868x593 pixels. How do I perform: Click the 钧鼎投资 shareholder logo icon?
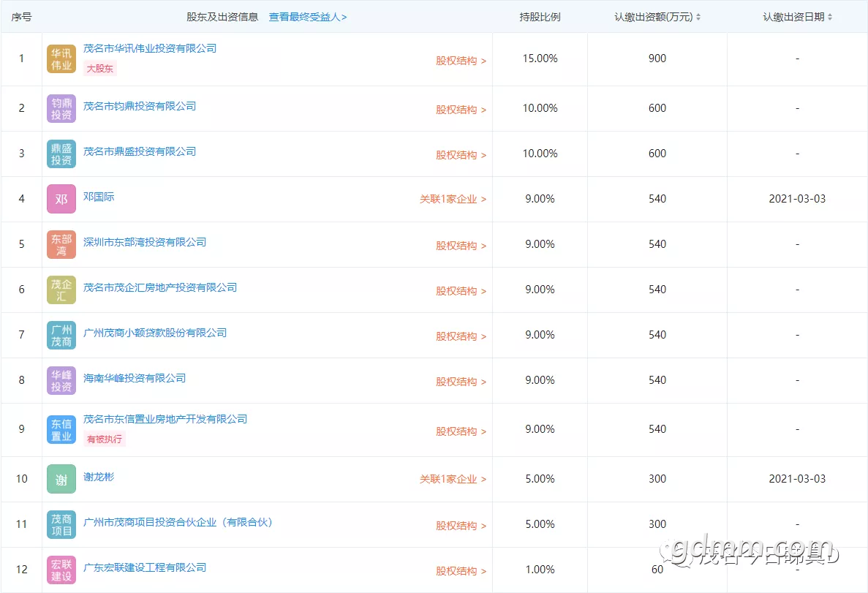pyautogui.click(x=61, y=108)
